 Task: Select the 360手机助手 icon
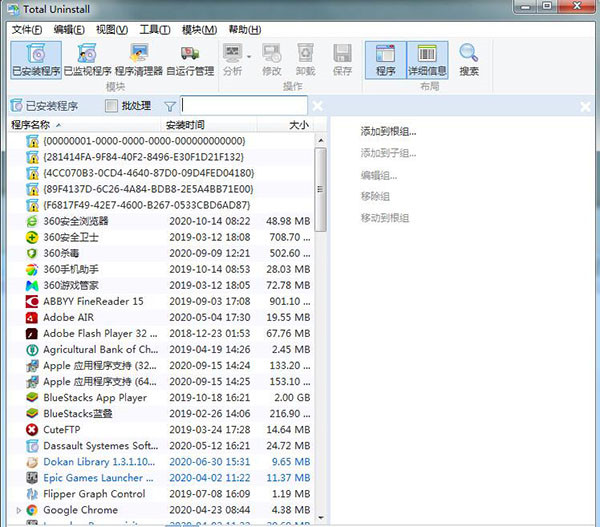click(32, 269)
